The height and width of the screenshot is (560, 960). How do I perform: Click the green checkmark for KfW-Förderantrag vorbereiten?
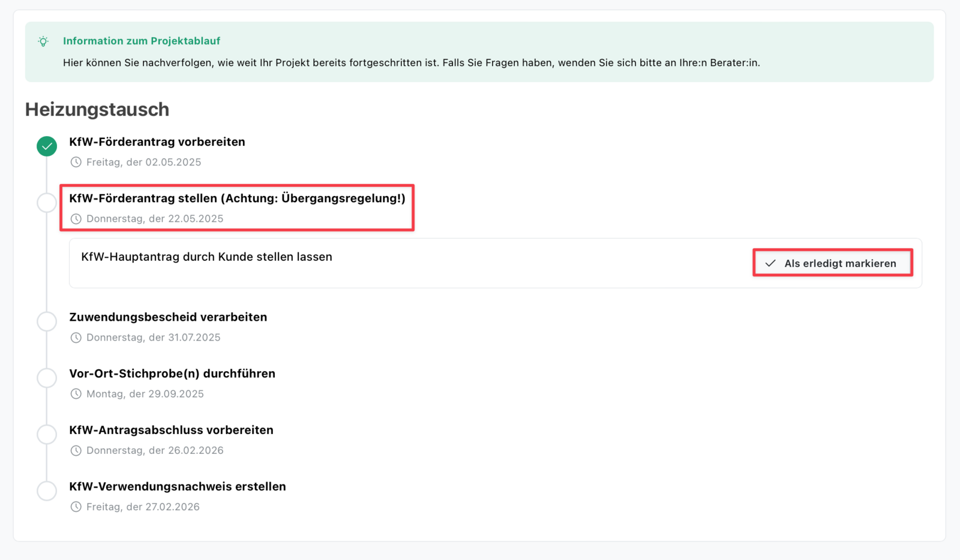(47, 146)
